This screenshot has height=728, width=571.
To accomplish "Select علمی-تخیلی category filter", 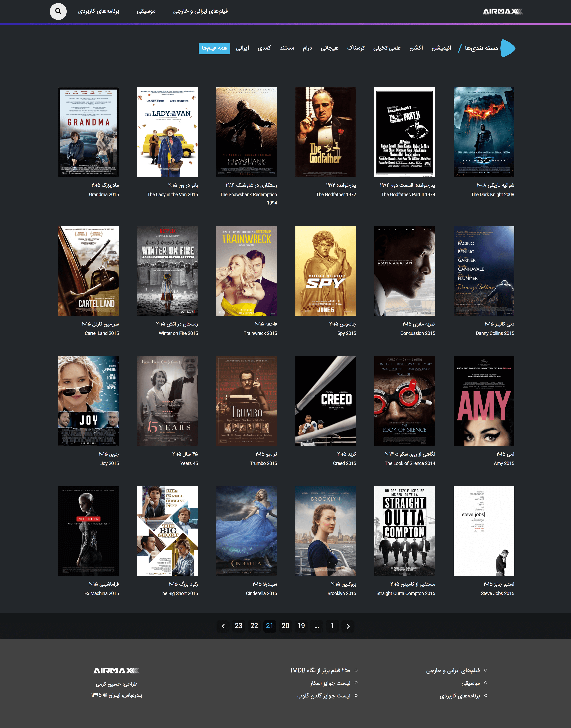I will [x=387, y=48].
